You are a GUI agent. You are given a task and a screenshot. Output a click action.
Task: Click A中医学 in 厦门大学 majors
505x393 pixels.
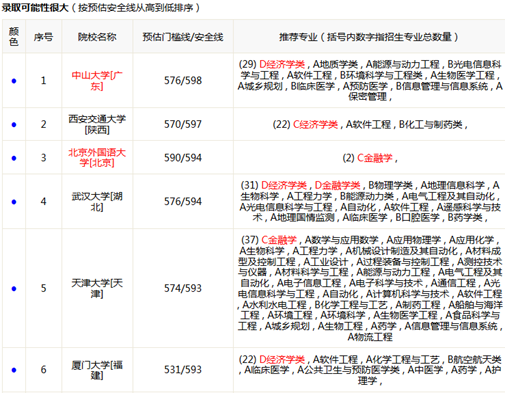425,370
